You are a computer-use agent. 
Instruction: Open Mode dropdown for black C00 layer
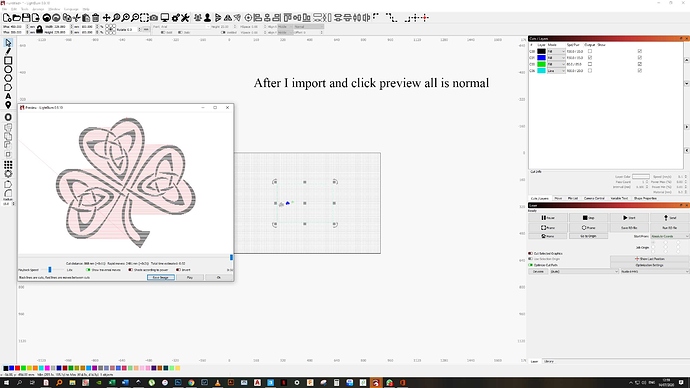pyautogui.click(x=556, y=51)
